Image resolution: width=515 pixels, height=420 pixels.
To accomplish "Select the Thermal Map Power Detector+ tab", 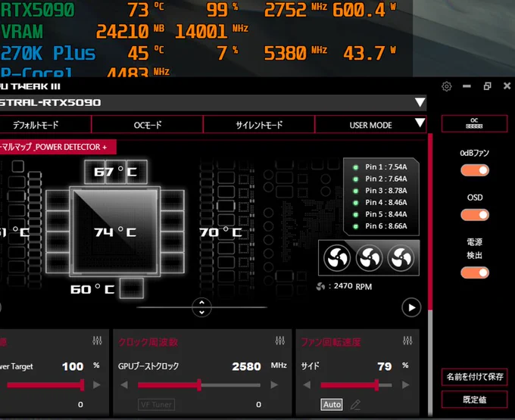I will tap(58, 147).
